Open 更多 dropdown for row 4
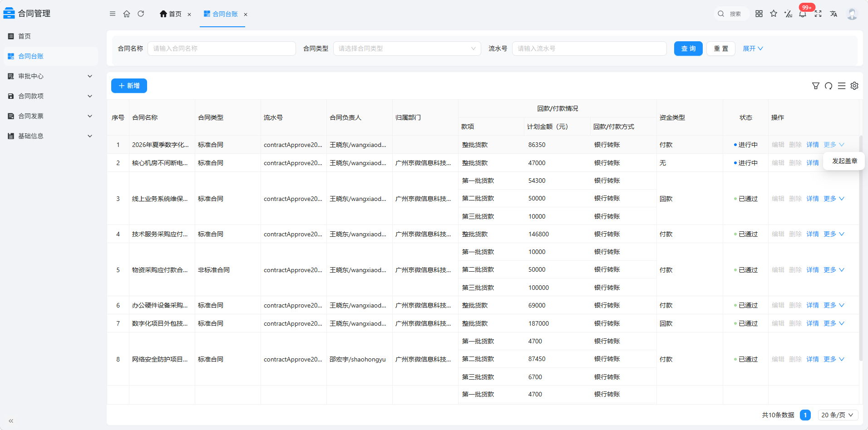Image resolution: width=868 pixels, height=430 pixels. point(834,234)
